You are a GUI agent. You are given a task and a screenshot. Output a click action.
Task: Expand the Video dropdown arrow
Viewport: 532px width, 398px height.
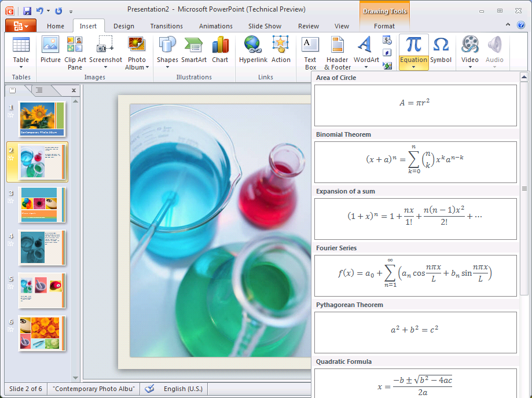(470, 67)
